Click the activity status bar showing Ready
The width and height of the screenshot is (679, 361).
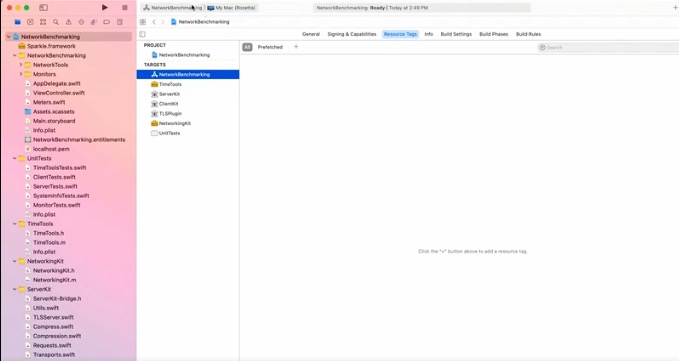click(422, 8)
